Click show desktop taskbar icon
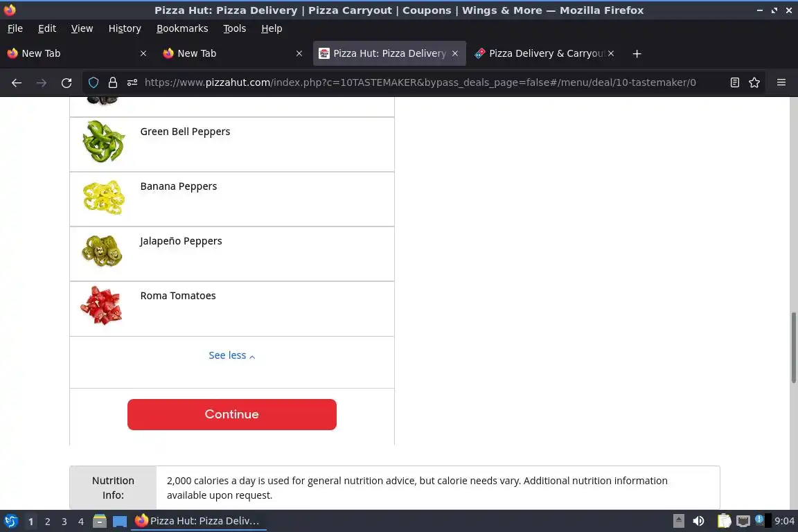This screenshot has height=532, width=798. pos(120,521)
